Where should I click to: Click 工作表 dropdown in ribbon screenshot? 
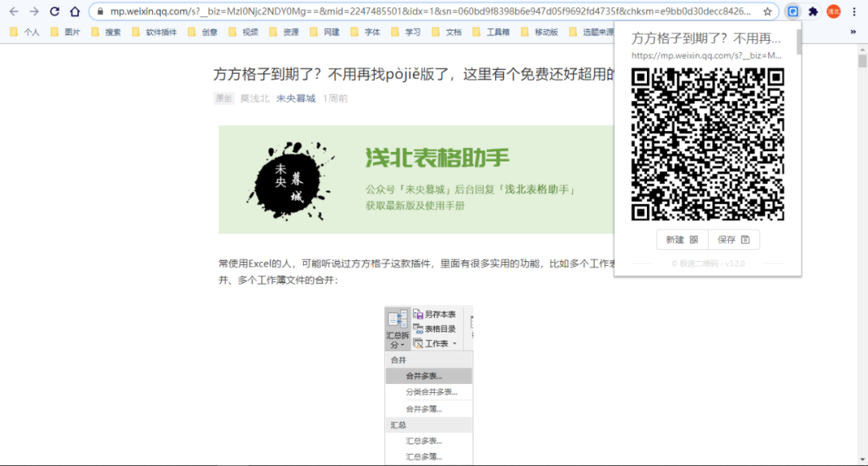coord(436,344)
